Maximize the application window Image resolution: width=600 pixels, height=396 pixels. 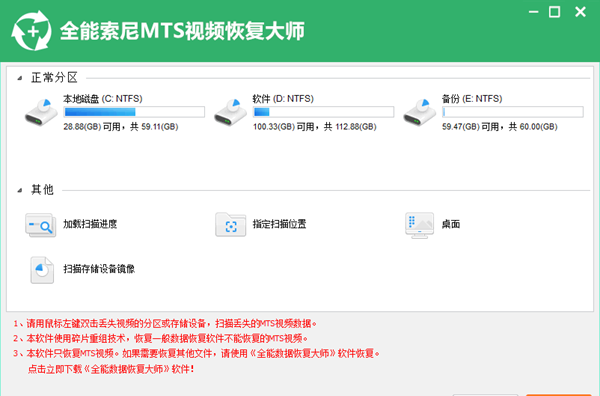click(554, 12)
